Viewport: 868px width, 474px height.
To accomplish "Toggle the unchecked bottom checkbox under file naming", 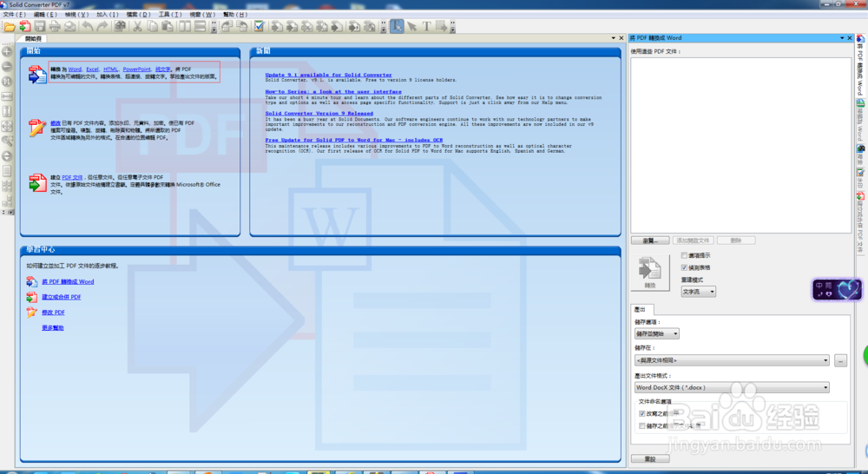I will point(642,426).
